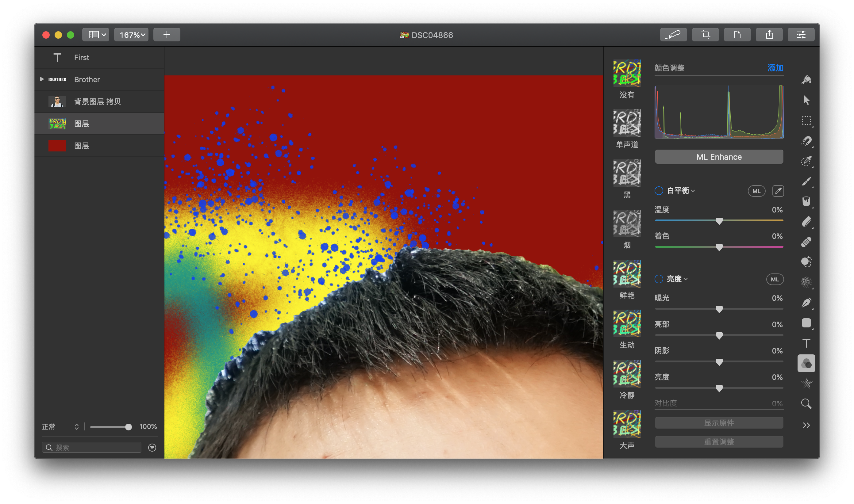The image size is (854, 504).
Task: Enable the 白平衡 adjustment circle
Action: pyautogui.click(x=659, y=191)
